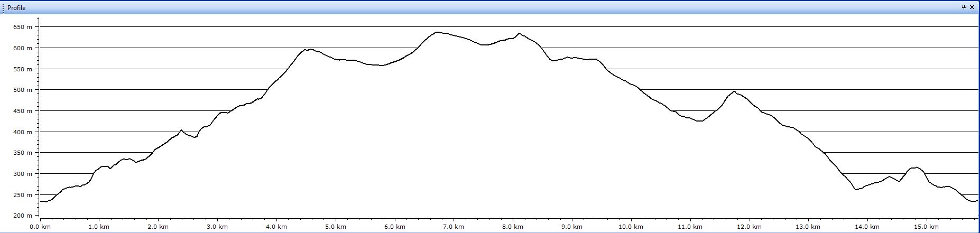Image resolution: width=980 pixels, height=233 pixels.
Task: Select the 10.0 km distance label
Action: tap(631, 227)
